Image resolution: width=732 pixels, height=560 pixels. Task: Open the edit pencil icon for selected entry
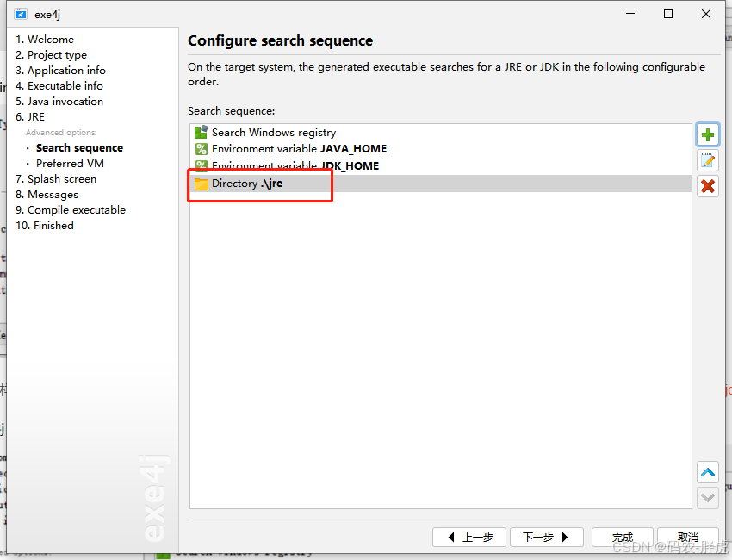pyautogui.click(x=707, y=160)
